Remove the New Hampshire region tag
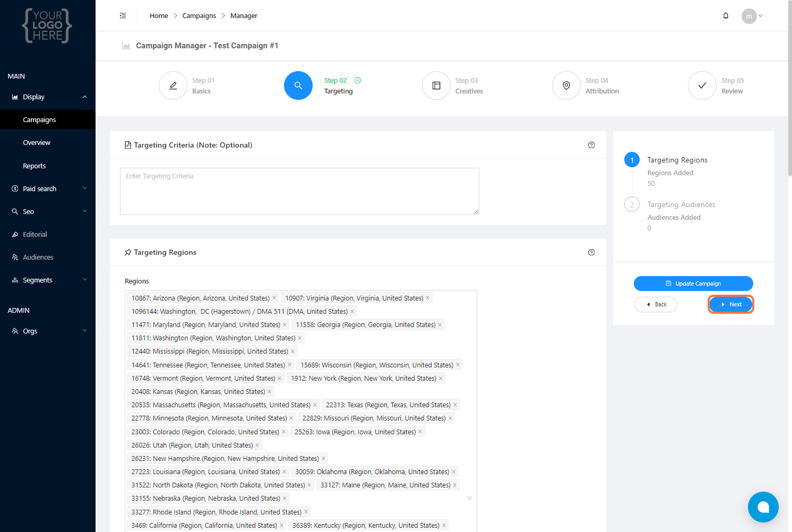 point(323,458)
